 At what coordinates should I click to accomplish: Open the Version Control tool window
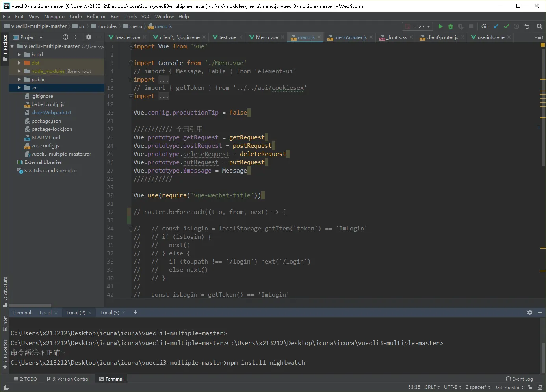68,379
